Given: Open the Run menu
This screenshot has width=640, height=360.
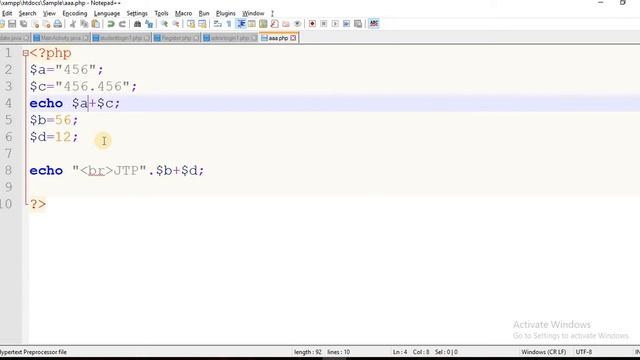Looking at the screenshot, I should (x=204, y=13).
